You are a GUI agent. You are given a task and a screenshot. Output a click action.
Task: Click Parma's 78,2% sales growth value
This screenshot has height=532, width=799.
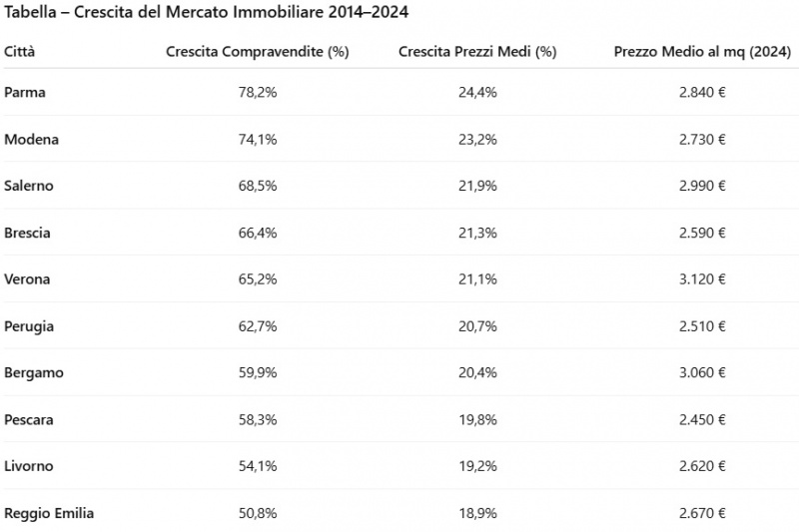pyautogui.click(x=257, y=92)
